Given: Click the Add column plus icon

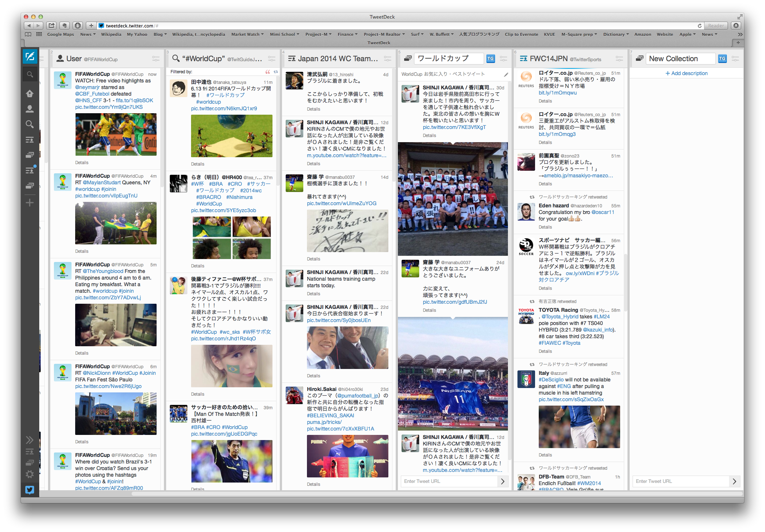Looking at the screenshot, I should [x=30, y=203].
